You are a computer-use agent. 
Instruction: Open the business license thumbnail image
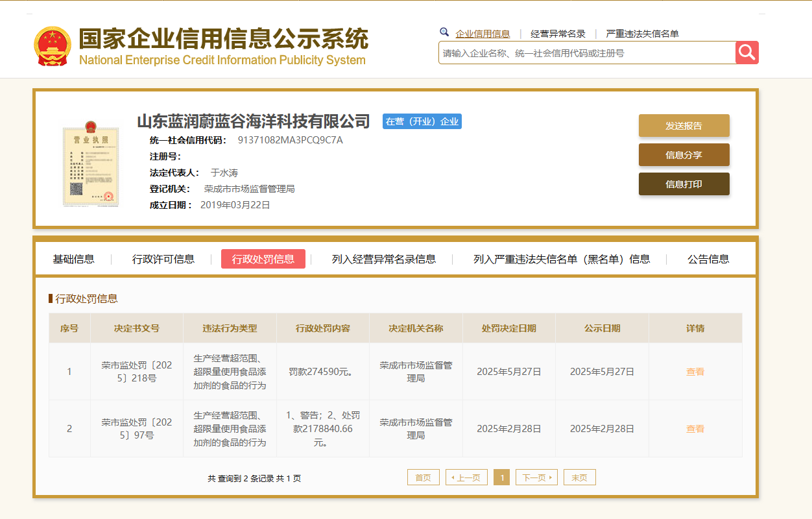(91, 163)
